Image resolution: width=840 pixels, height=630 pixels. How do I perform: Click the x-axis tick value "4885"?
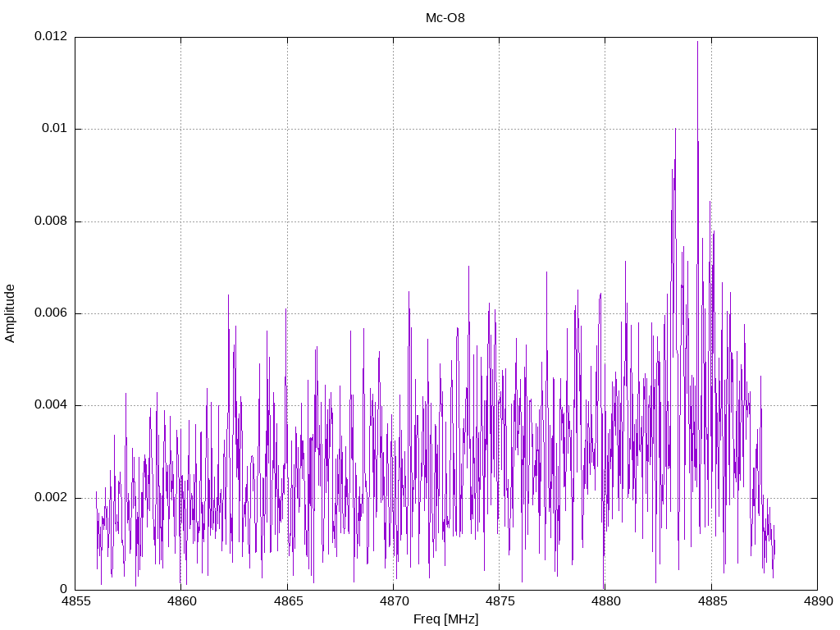[712, 601]
